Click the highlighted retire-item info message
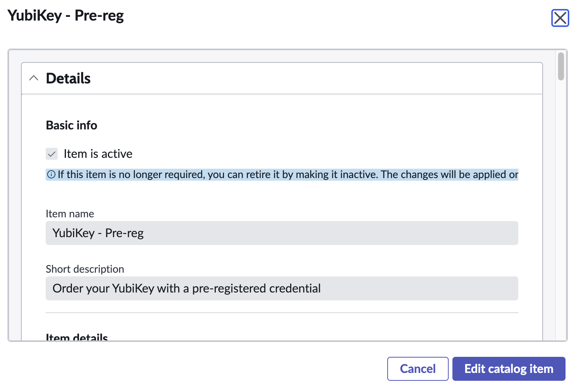Image resolution: width=579 pixels, height=392 pixels. tap(282, 174)
